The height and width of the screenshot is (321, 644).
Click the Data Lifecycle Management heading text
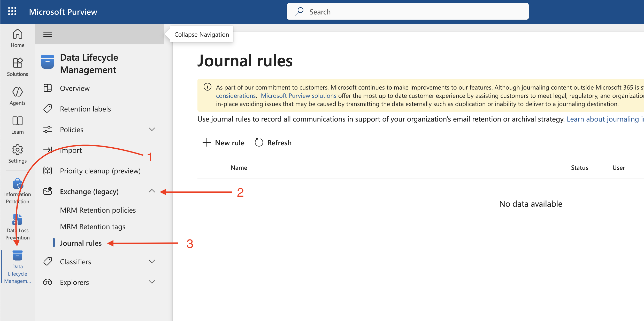[89, 63]
